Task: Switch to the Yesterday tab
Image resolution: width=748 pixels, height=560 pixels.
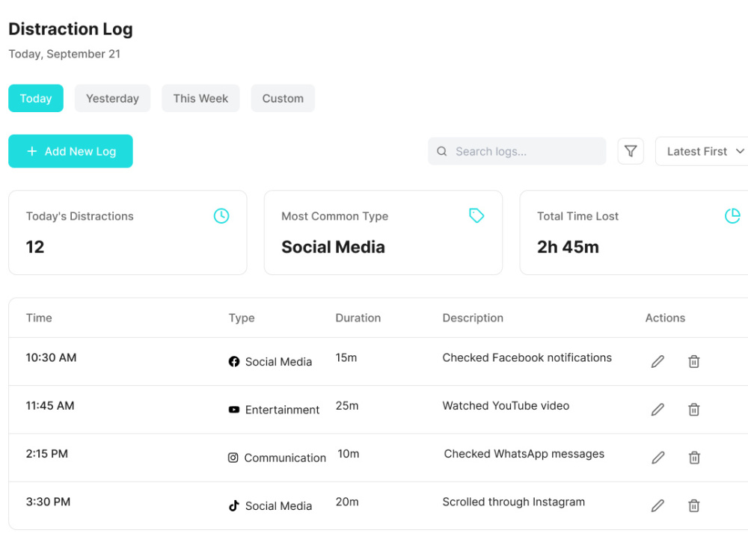Action: tap(112, 98)
